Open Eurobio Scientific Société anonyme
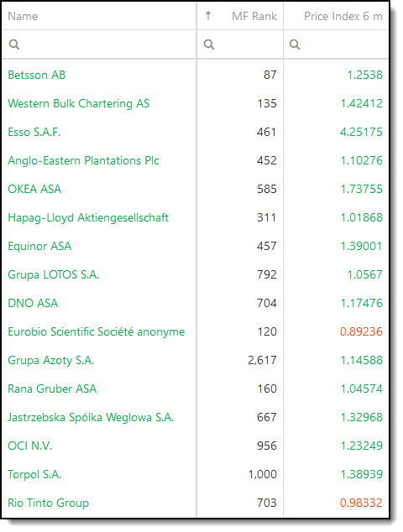The image size is (403, 532). coord(96,331)
